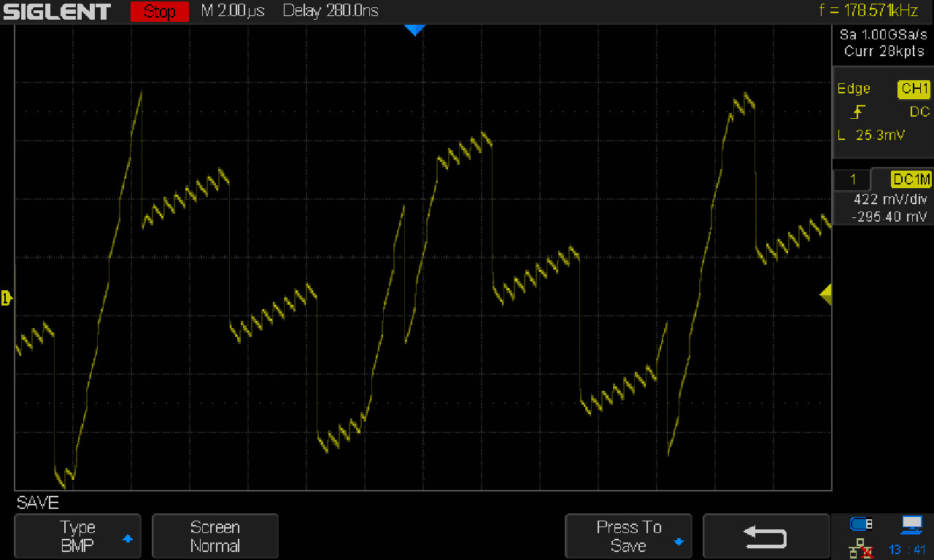This screenshot has height=560, width=934.
Task: Click the yellow trigger level arrow
Action: click(x=826, y=295)
